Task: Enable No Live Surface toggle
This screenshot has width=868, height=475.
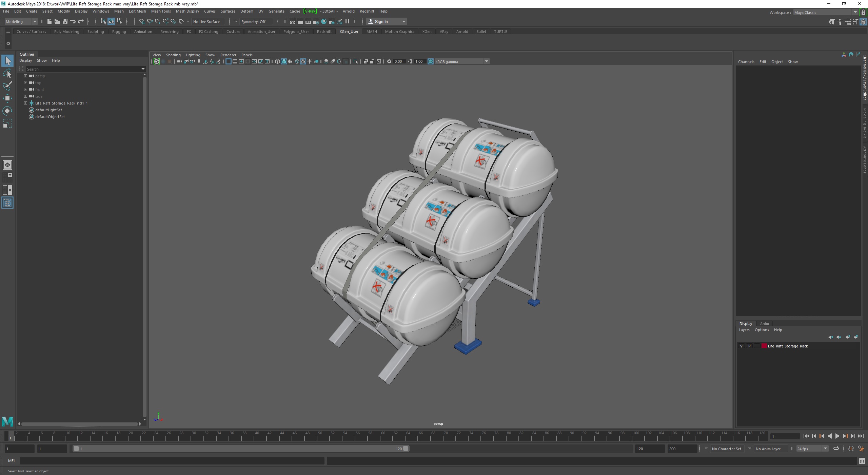Action: tap(208, 22)
